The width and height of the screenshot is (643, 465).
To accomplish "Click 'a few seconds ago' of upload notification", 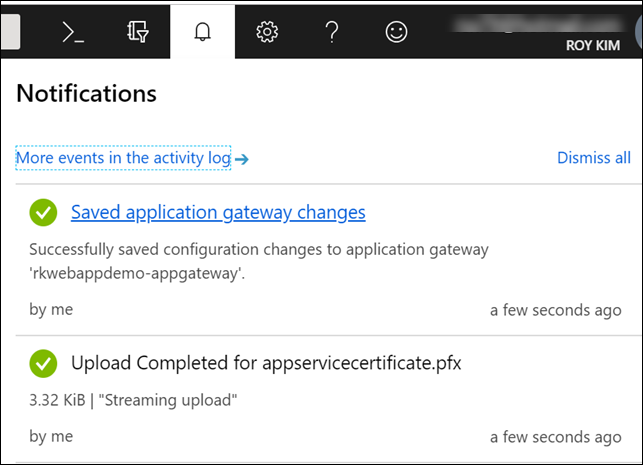I will pyautogui.click(x=556, y=437).
